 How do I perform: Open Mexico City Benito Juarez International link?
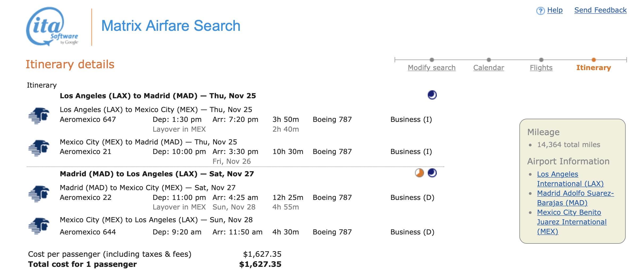pos(571,222)
